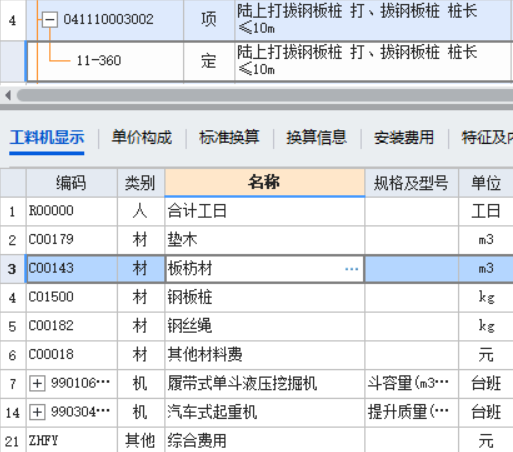
Task: Select the C00143 code cell
Action: point(72,269)
